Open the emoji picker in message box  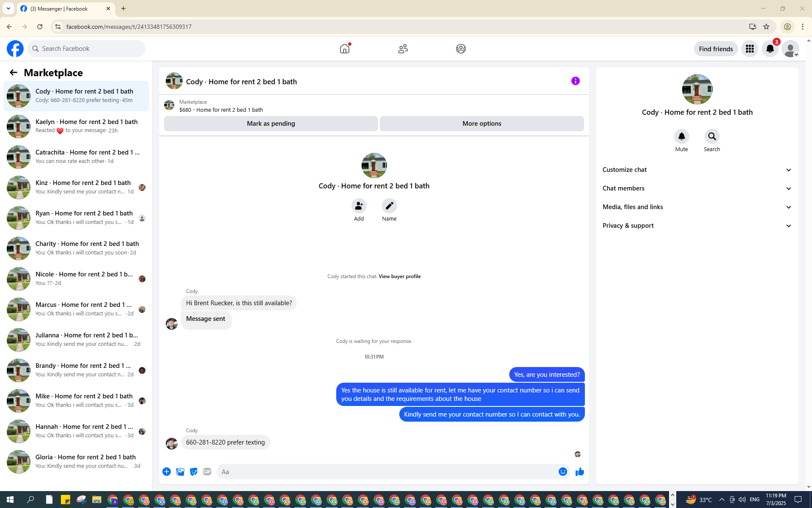pos(562,472)
